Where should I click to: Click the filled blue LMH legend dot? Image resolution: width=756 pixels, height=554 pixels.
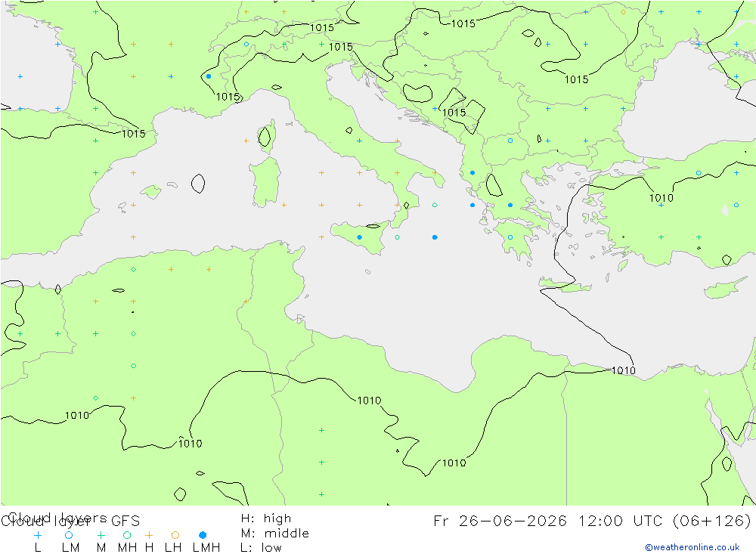tap(203, 534)
